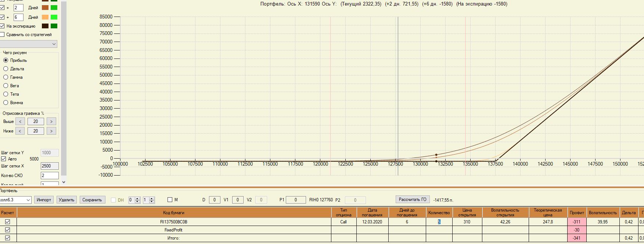Click the '12.03.2020' expiry date cell
The image size is (644, 244).
click(372, 222)
